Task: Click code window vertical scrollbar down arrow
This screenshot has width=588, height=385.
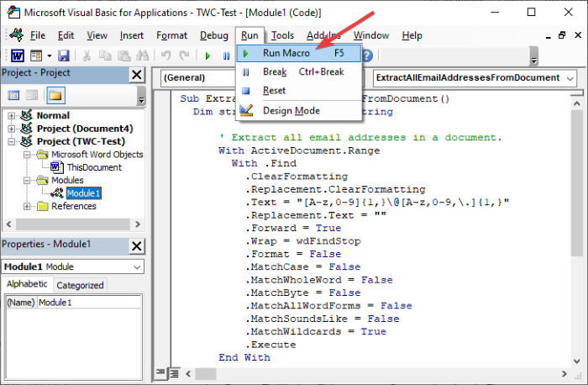Action: [x=577, y=361]
